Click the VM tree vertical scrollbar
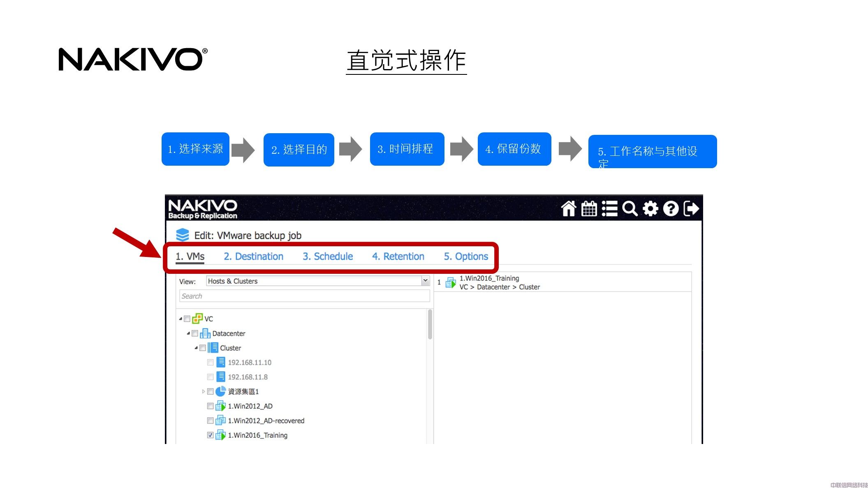The height and width of the screenshot is (488, 868). point(430,325)
